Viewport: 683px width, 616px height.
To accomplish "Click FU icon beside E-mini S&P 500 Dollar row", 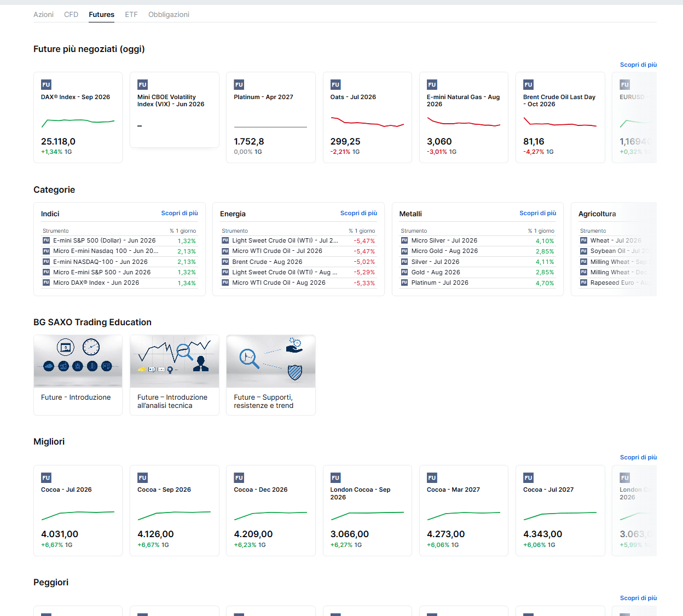I will point(46,240).
